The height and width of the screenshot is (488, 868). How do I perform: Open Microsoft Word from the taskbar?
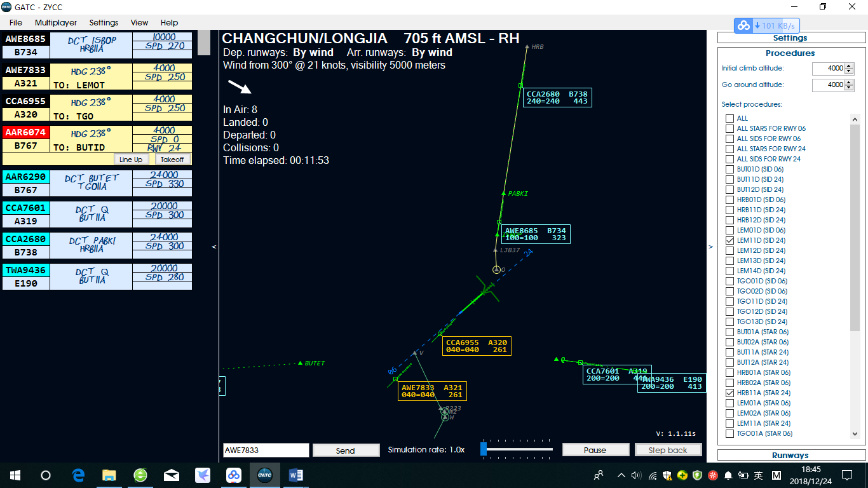coord(295,475)
